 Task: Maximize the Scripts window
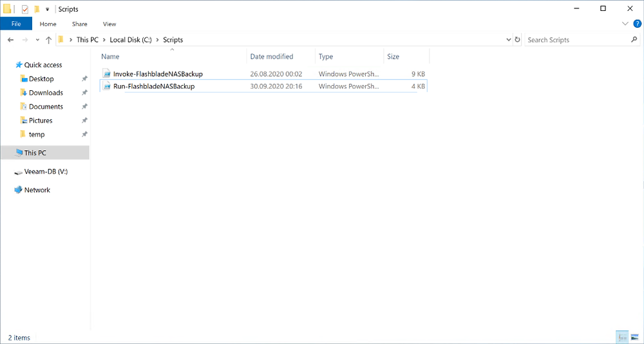[x=603, y=8]
